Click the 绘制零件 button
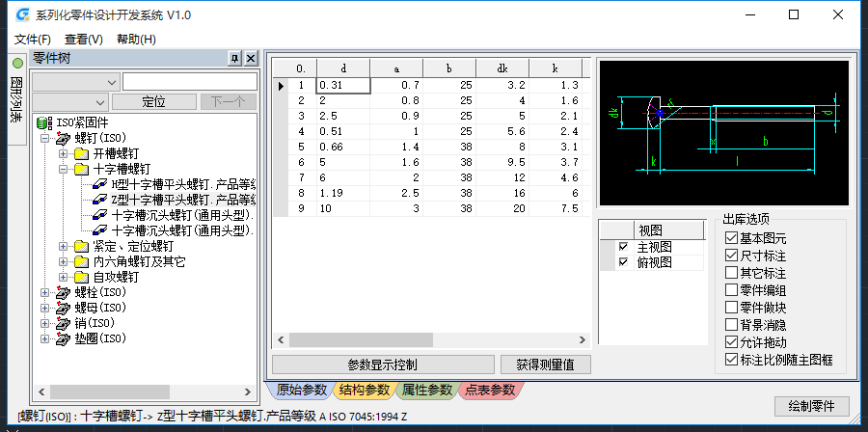The height and width of the screenshot is (432, 868). point(809,405)
